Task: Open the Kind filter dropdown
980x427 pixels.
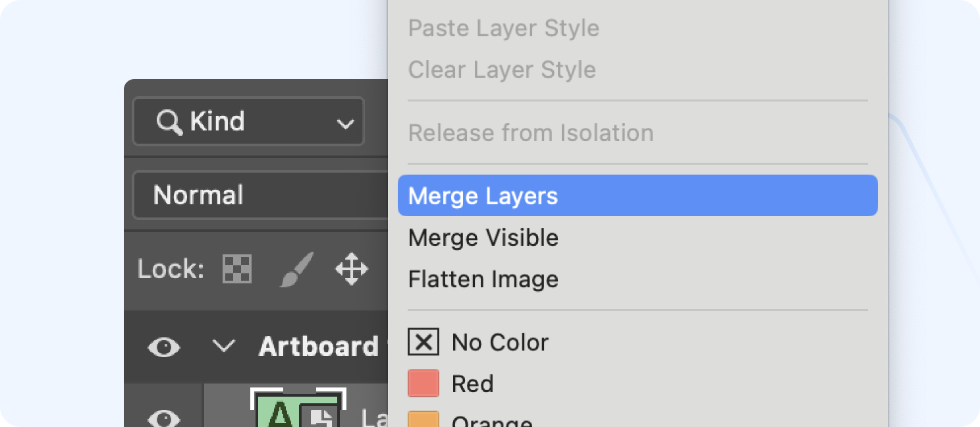Action: tap(344, 121)
